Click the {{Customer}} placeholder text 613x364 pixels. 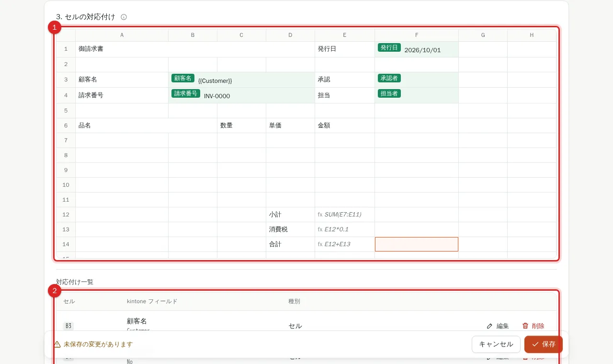pyautogui.click(x=215, y=81)
